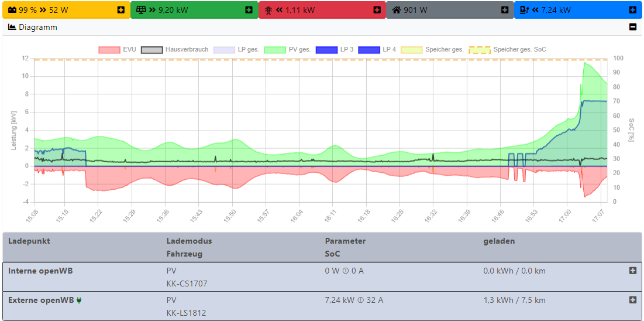The width and height of the screenshot is (644, 321).
Task: Select the Externe openWB charge point name
Action: [41, 300]
